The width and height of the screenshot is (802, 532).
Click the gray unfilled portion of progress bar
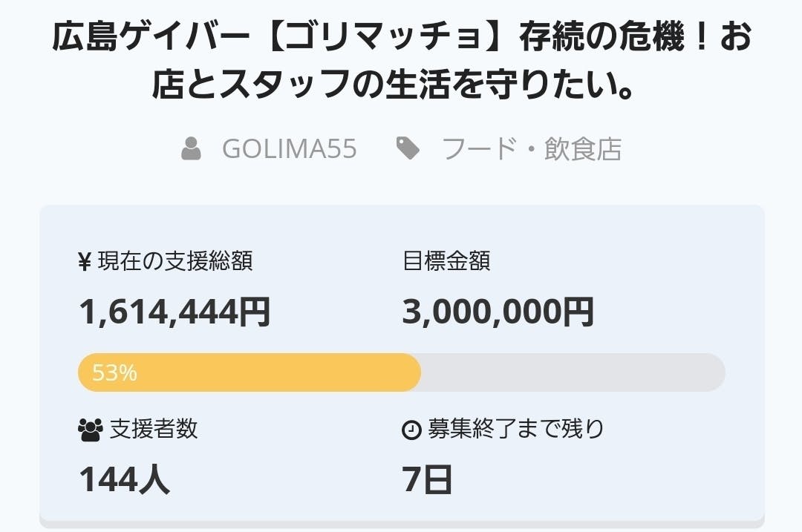coord(572,372)
